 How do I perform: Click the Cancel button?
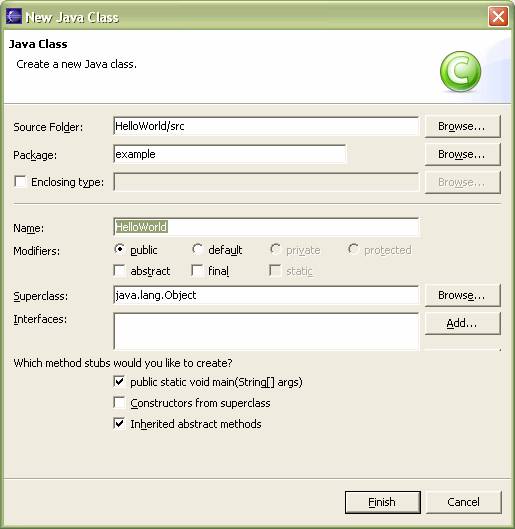[464, 502]
